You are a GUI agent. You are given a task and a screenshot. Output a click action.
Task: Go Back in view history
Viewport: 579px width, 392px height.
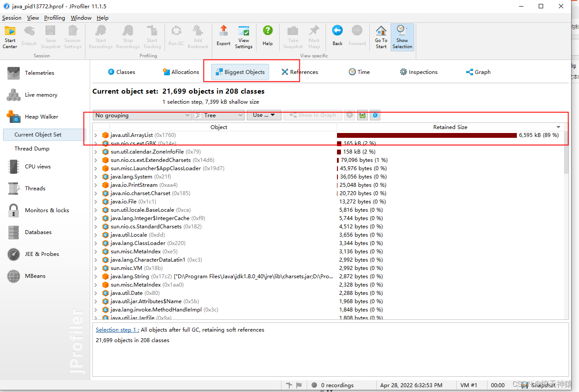(337, 36)
